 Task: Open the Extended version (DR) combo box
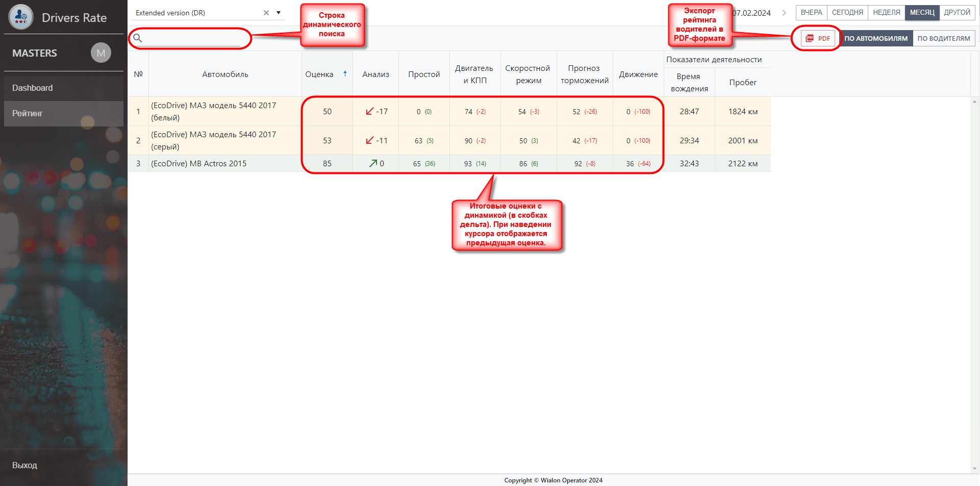pyautogui.click(x=196, y=13)
